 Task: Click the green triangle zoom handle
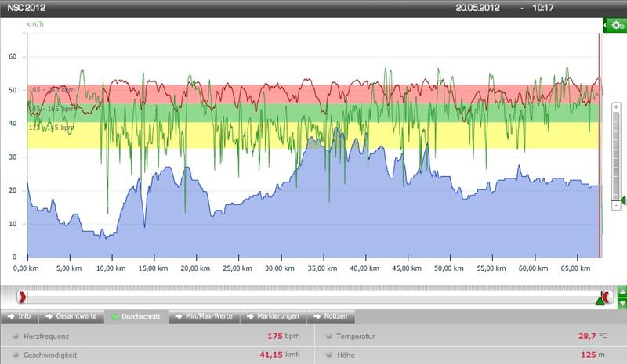click(623, 200)
